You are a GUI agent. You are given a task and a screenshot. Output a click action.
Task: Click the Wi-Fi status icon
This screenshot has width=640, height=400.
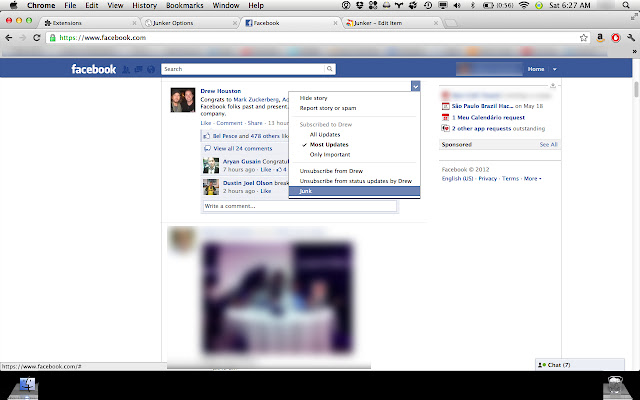coord(524,5)
